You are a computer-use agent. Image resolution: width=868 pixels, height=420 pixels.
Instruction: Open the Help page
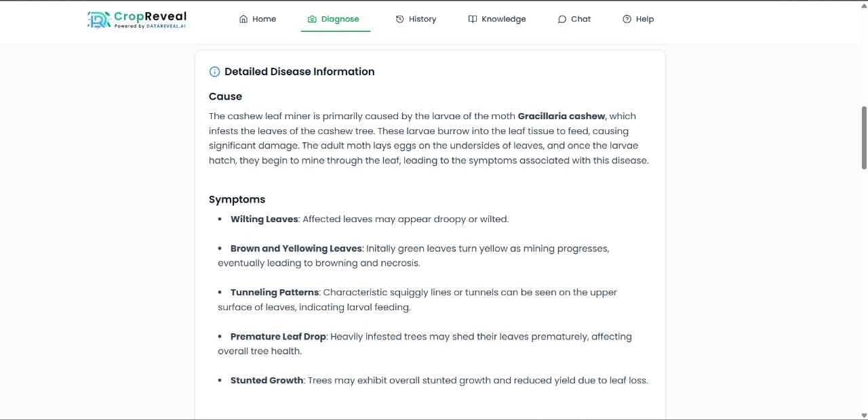pyautogui.click(x=644, y=19)
